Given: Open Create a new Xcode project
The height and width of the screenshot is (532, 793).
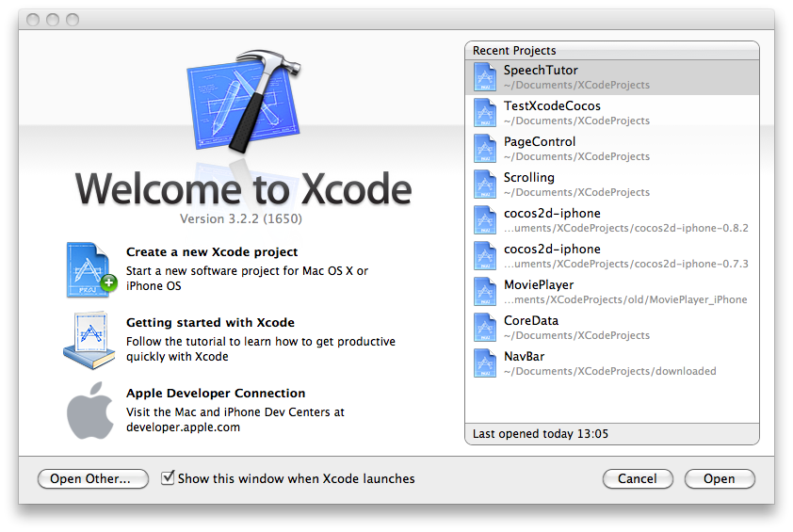Looking at the screenshot, I should coord(212,251).
